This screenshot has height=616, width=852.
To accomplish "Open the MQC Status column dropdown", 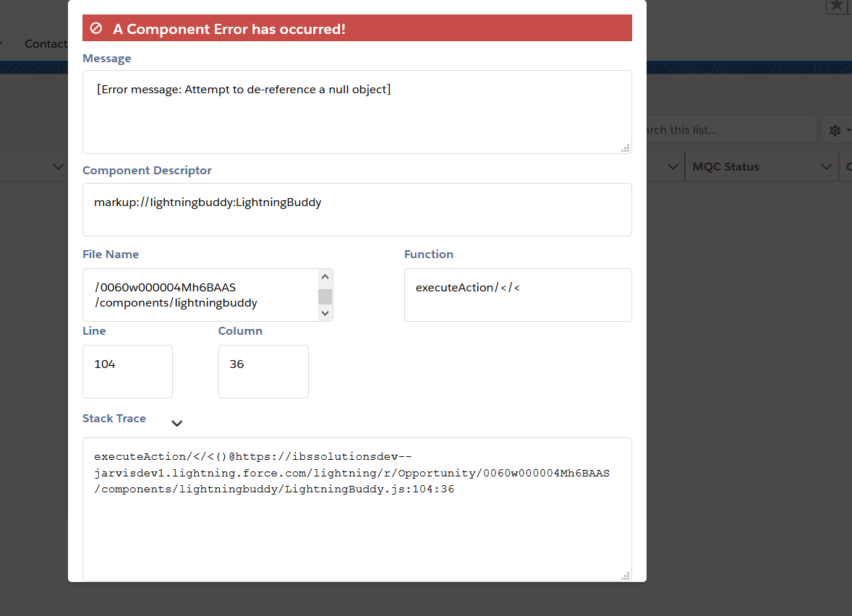I will click(x=826, y=167).
